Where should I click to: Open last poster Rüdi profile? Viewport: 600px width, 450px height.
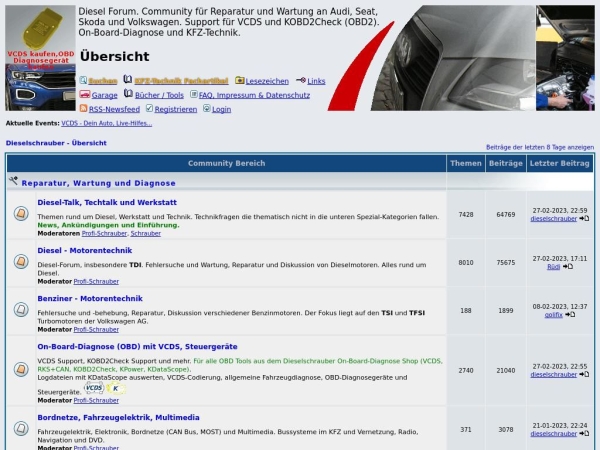[553, 267]
